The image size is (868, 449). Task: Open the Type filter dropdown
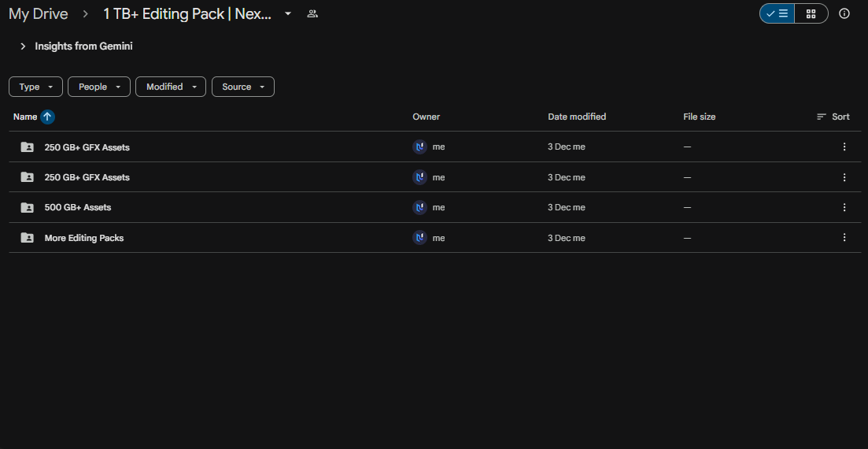(x=35, y=87)
